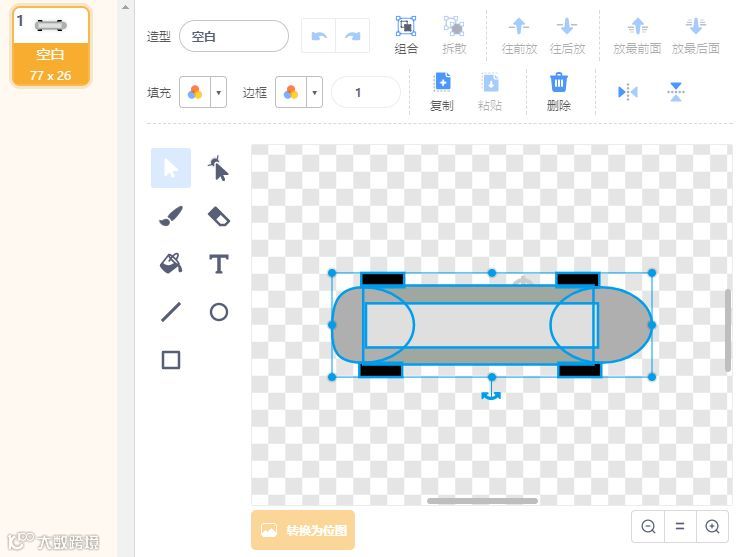This screenshot has height=557, width=754.
Task: Move selection forward with 往前放
Action: pos(519,35)
